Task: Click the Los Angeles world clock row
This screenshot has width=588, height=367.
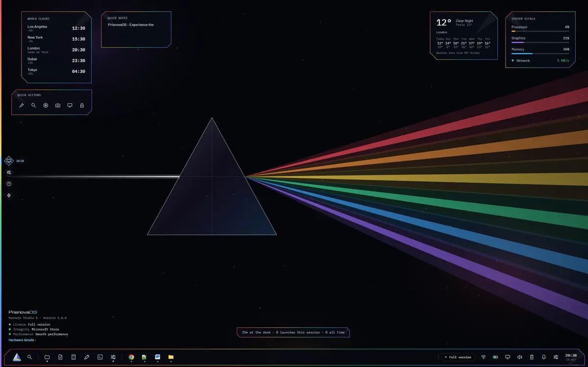Action: point(56,28)
